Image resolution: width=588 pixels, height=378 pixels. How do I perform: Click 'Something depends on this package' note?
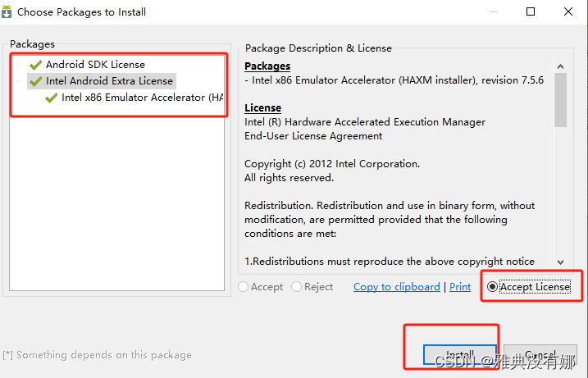[x=97, y=355]
